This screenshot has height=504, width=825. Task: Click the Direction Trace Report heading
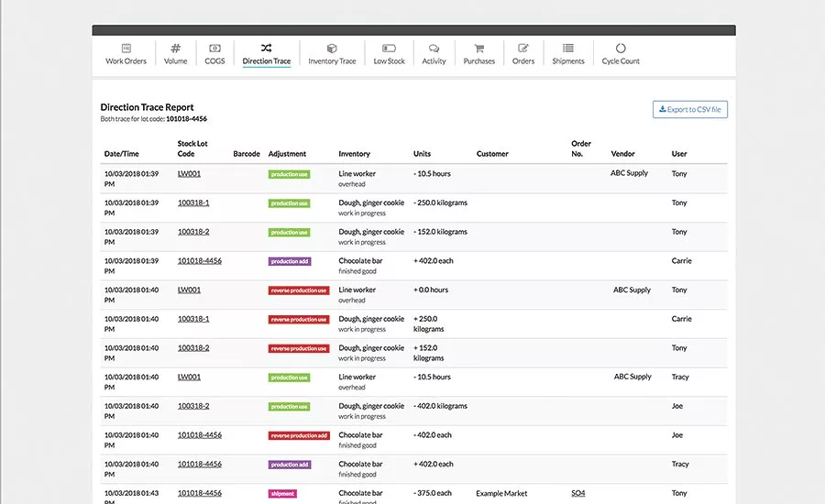tap(147, 107)
